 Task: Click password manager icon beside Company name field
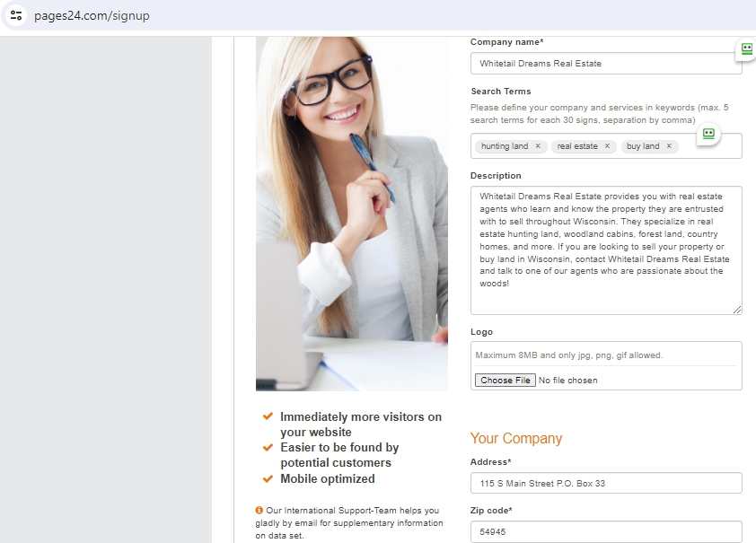pos(746,49)
